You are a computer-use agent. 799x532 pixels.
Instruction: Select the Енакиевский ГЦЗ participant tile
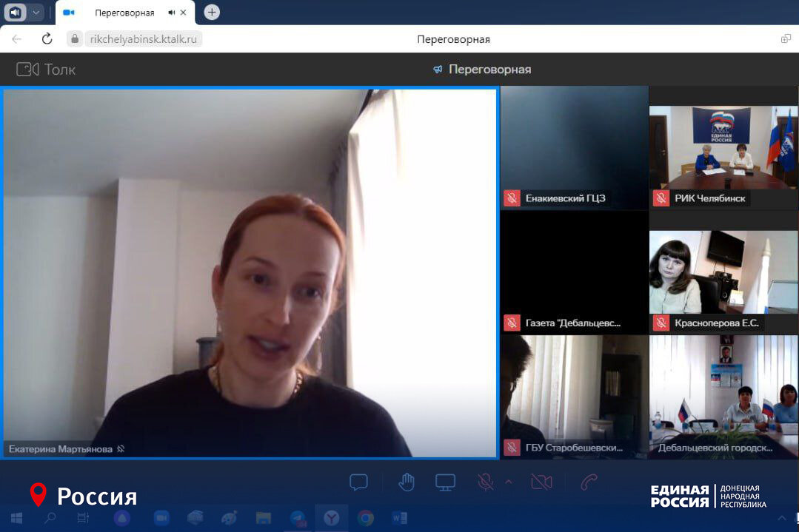click(x=575, y=148)
